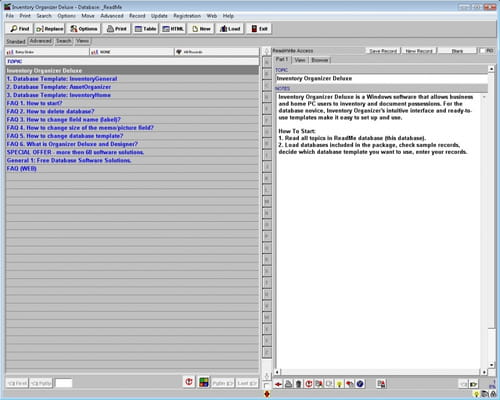Click the TOPIC column header in list

132,61
